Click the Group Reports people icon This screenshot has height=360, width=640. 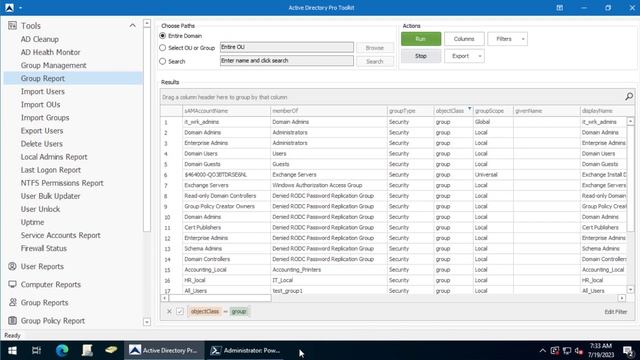(12, 302)
